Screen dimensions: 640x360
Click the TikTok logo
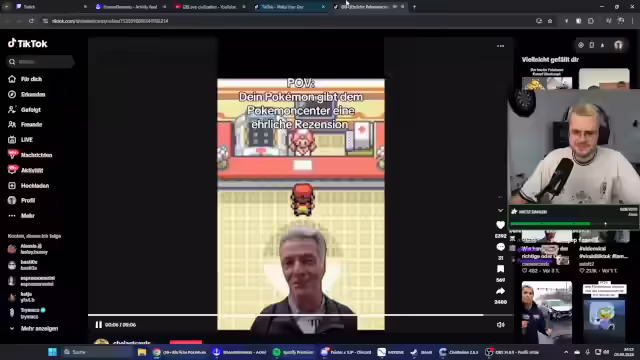click(28, 43)
